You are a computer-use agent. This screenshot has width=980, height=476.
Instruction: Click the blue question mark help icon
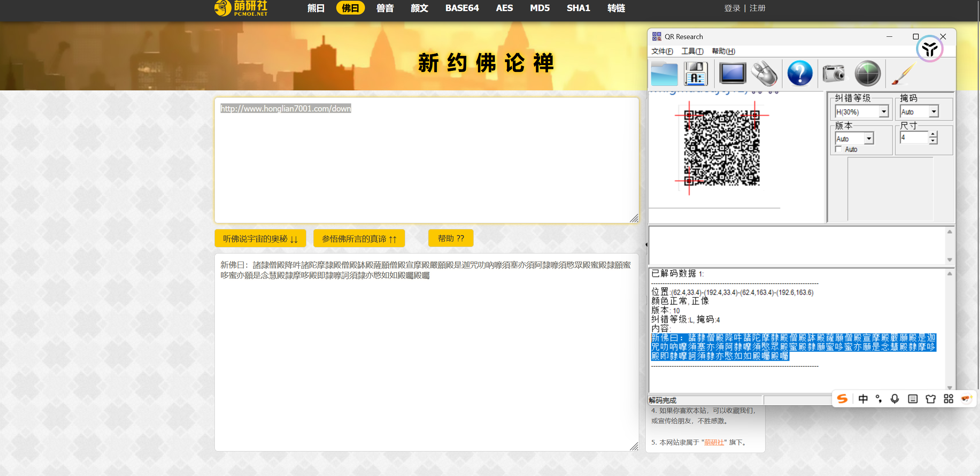pos(800,73)
